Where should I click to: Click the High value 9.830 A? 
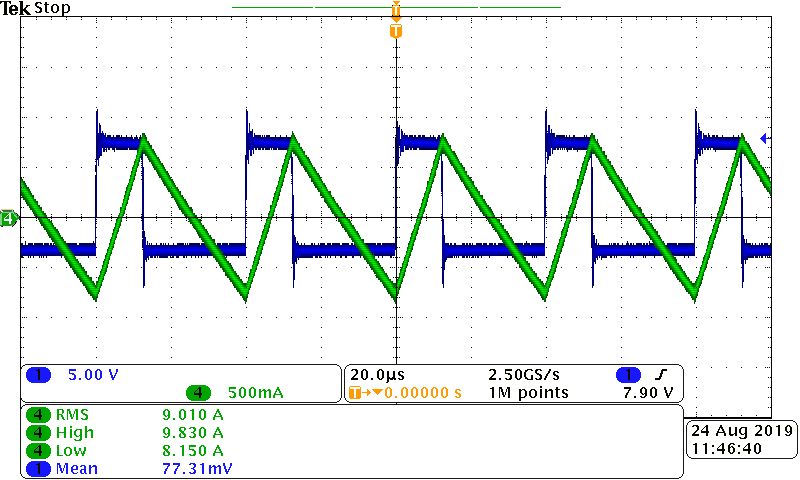[193, 433]
